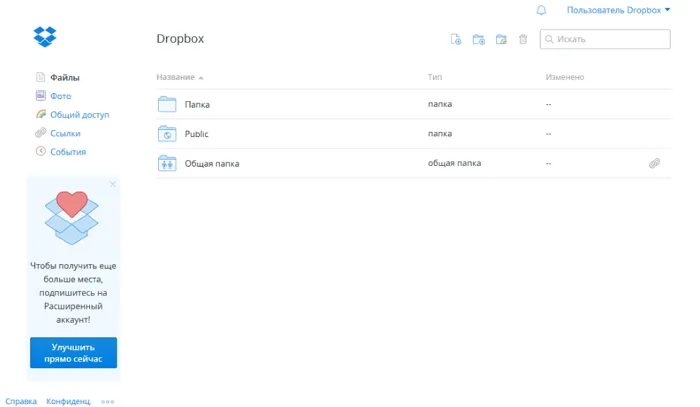Click the account dropdown arrow
Screen dimensions: 700x407
[x=667, y=9]
